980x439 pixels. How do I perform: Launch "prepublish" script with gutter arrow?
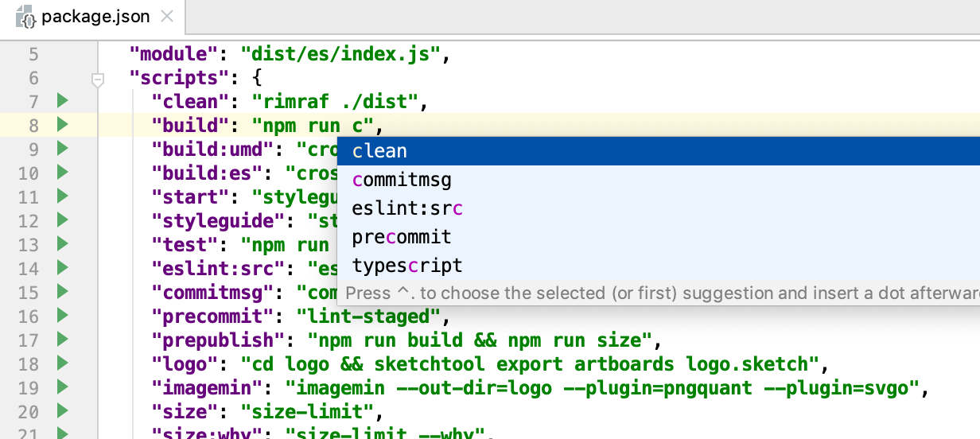63,340
